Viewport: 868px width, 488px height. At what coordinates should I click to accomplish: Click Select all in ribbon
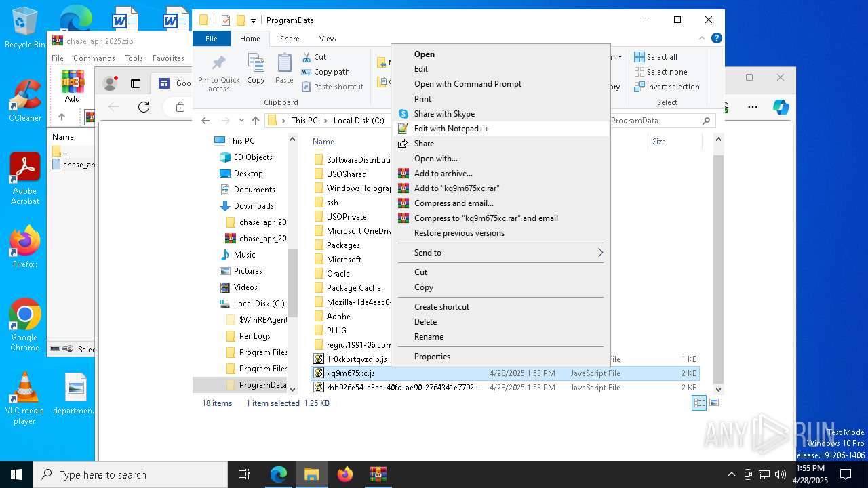pyautogui.click(x=656, y=57)
